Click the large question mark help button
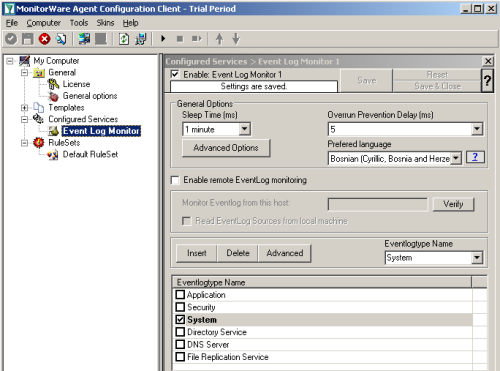 click(487, 80)
